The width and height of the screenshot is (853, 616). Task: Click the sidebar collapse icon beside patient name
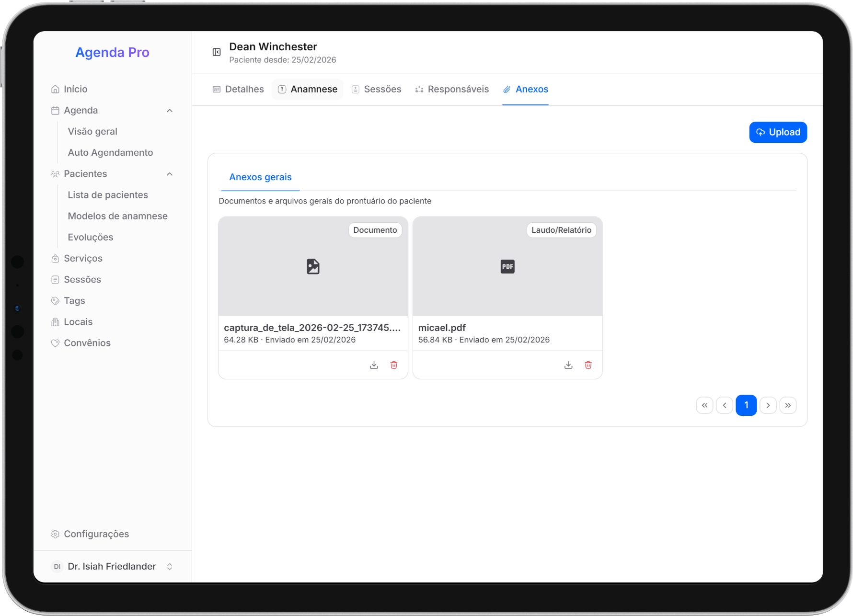tap(217, 52)
